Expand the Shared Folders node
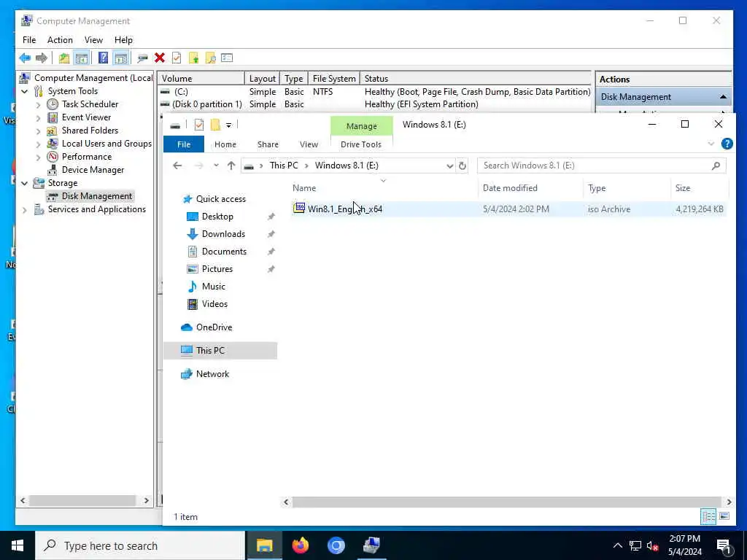This screenshot has height=560, width=747. [x=38, y=131]
